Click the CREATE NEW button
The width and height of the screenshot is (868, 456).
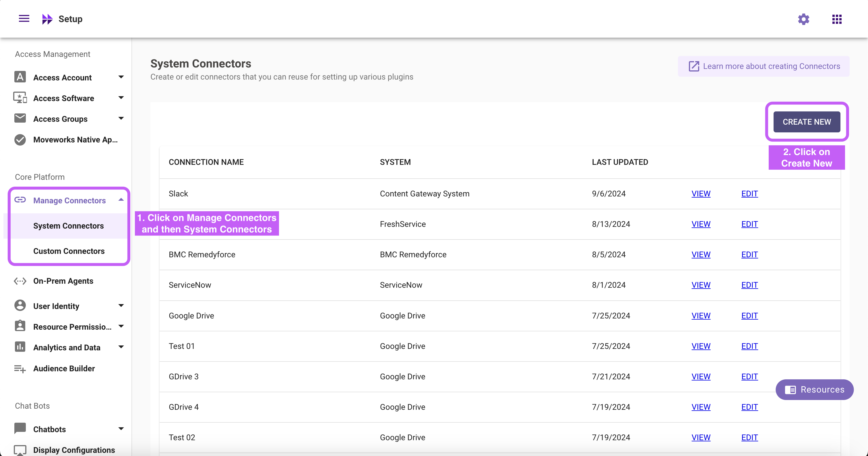[807, 122]
